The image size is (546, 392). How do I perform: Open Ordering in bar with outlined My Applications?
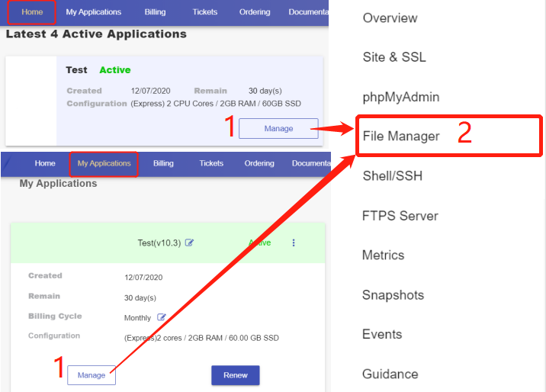point(259,163)
